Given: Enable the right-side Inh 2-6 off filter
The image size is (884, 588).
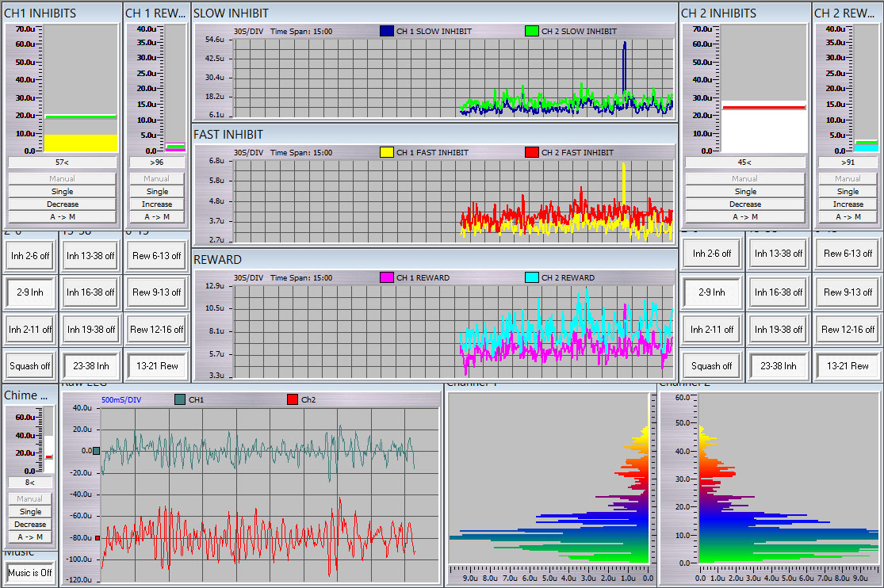Looking at the screenshot, I should [711, 254].
